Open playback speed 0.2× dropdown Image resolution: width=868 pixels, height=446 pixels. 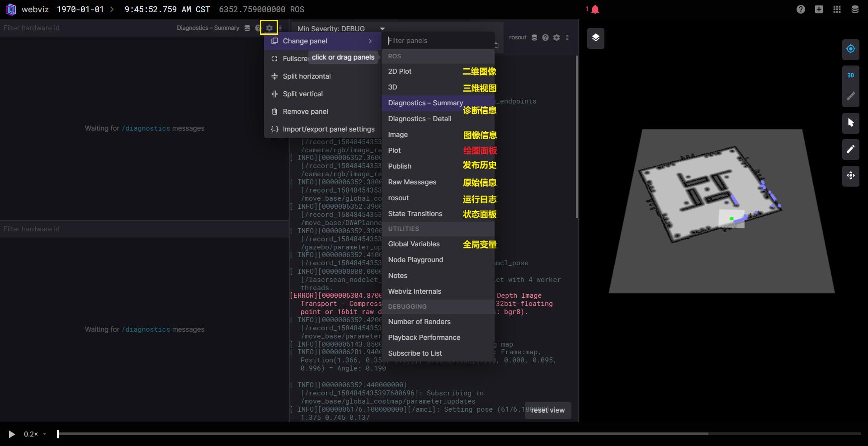pos(35,434)
